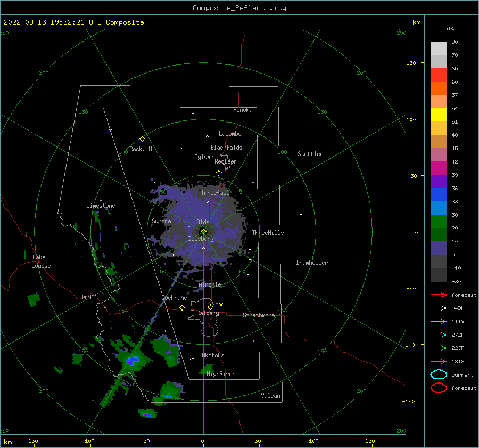Click the asterisk marker above Limestone
This screenshot has height=448, width=479.
pyautogui.click(x=101, y=201)
